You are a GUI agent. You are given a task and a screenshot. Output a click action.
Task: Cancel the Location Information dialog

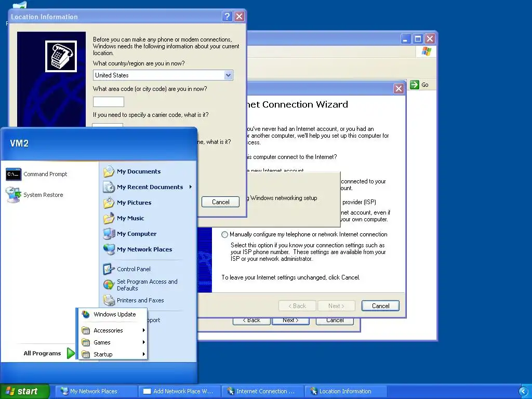point(220,202)
